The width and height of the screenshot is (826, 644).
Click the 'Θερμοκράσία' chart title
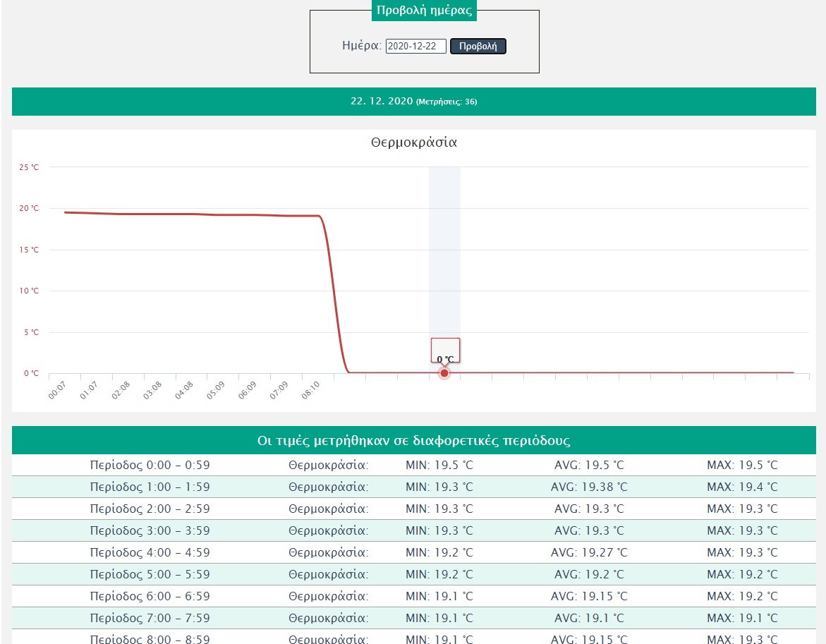click(414, 142)
